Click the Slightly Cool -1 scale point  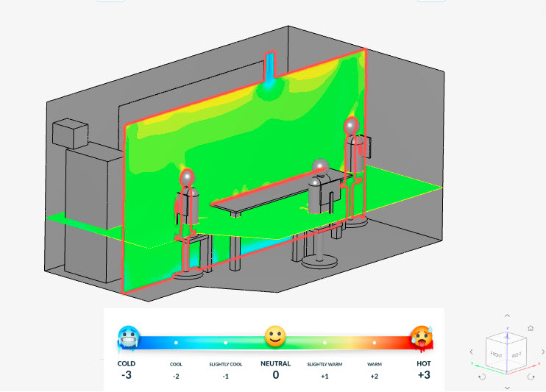click(x=225, y=343)
